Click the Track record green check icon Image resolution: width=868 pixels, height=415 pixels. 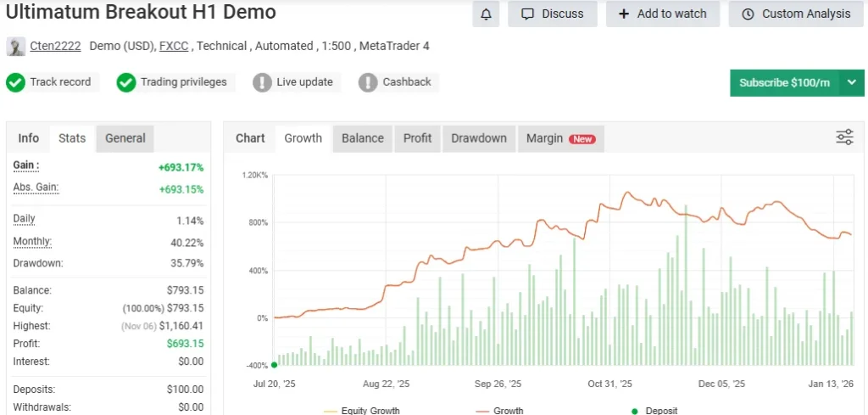(x=15, y=82)
